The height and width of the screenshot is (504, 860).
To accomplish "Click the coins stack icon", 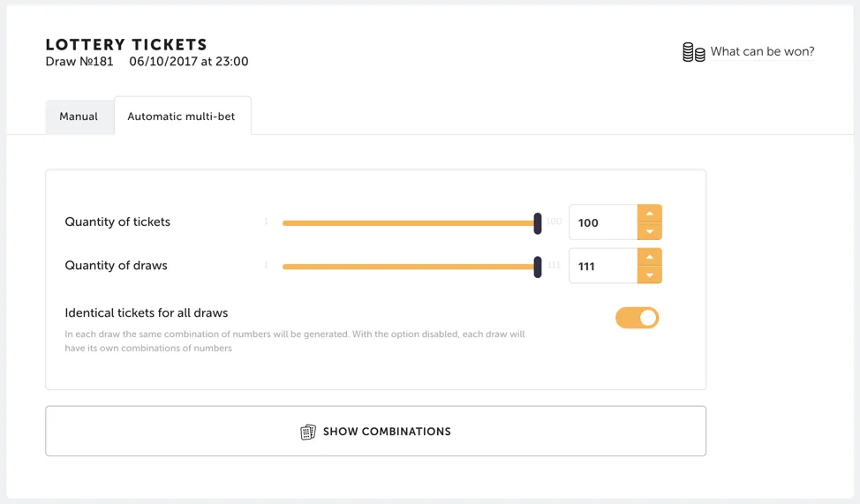I will 694,52.
